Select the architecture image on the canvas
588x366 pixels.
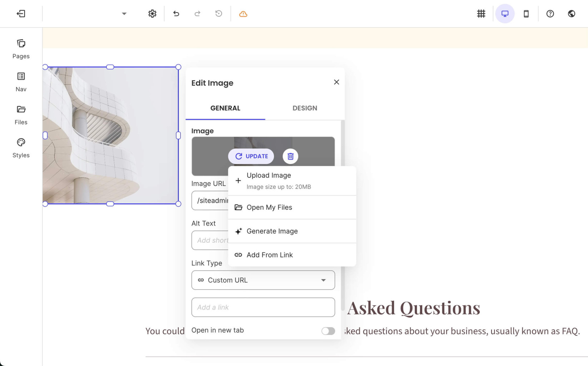(111, 135)
